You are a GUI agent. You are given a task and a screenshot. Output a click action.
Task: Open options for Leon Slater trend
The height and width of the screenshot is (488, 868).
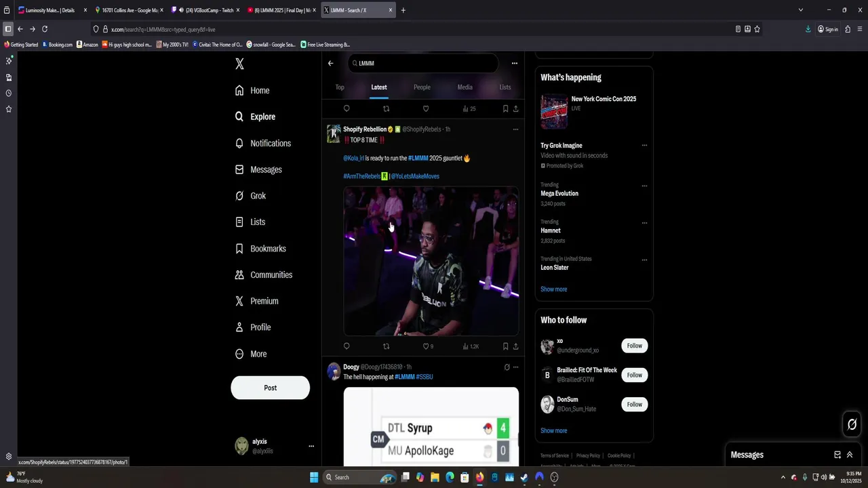[x=644, y=260]
